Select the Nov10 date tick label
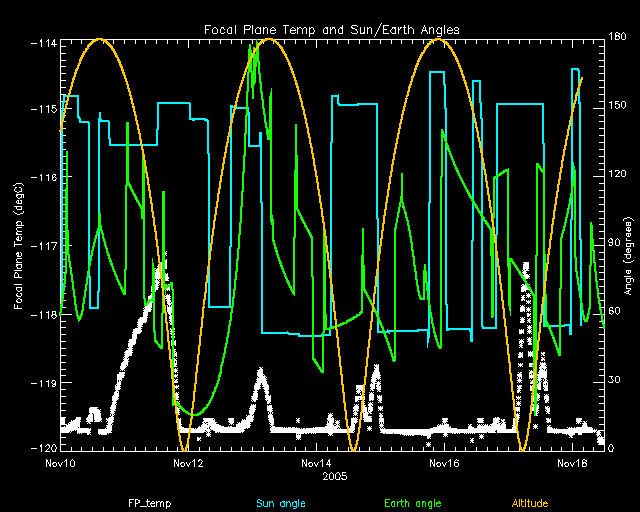The image size is (640, 512). (60, 464)
